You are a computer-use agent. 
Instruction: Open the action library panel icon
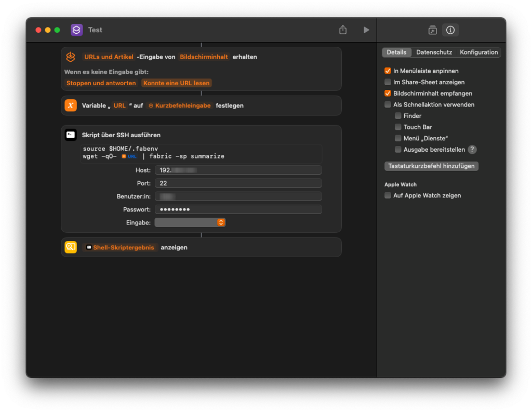pos(433,30)
